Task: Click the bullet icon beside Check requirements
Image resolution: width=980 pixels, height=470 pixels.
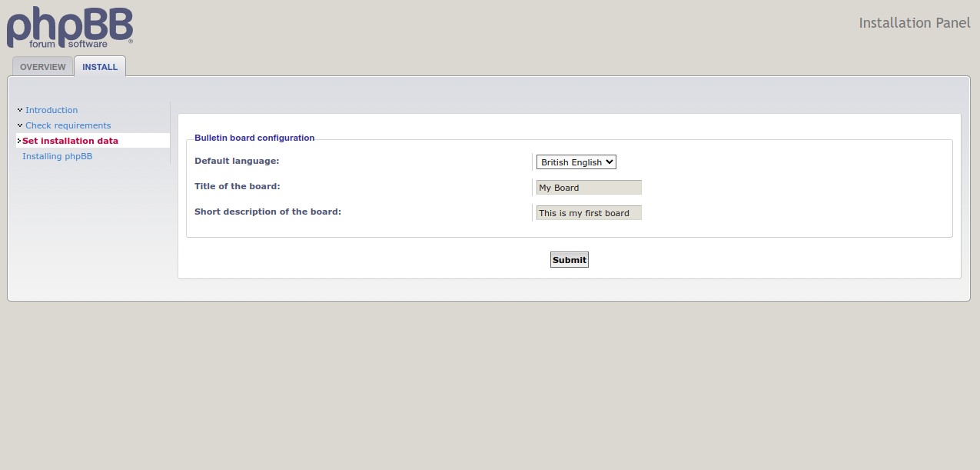Action: pyautogui.click(x=20, y=125)
